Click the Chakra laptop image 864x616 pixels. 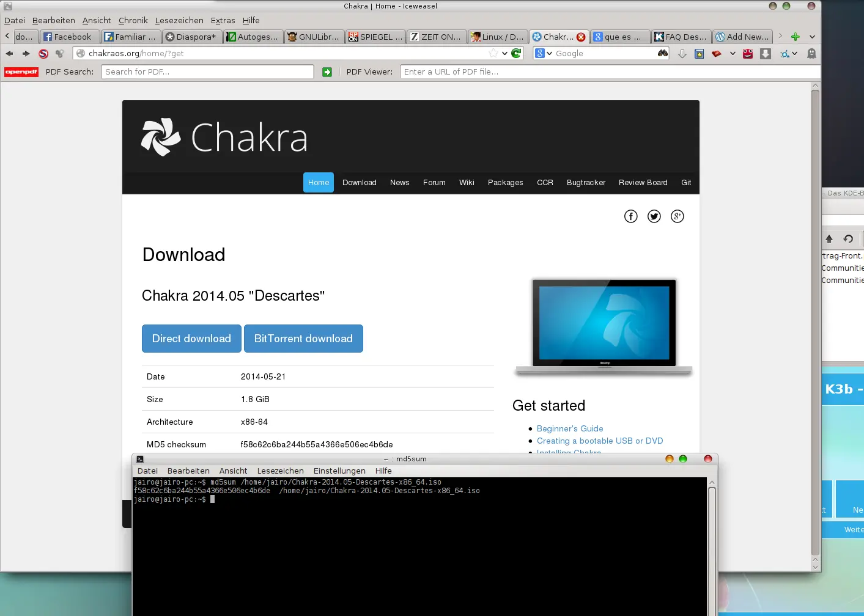[x=604, y=327]
